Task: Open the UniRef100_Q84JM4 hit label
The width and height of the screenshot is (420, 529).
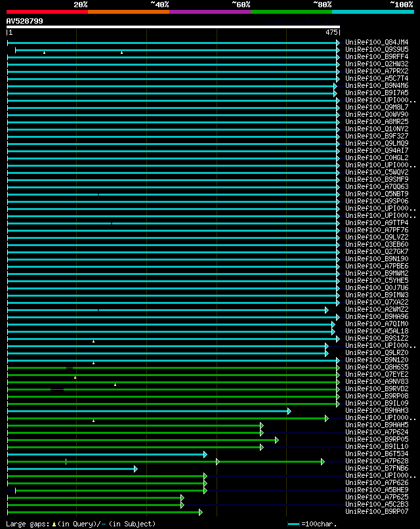Action: [x=377, y=43]
